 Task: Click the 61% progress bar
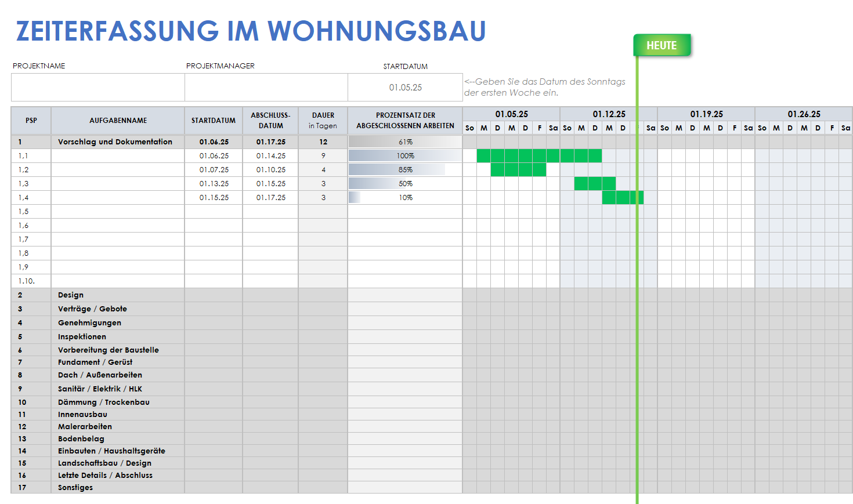click(x=405, y=142)
